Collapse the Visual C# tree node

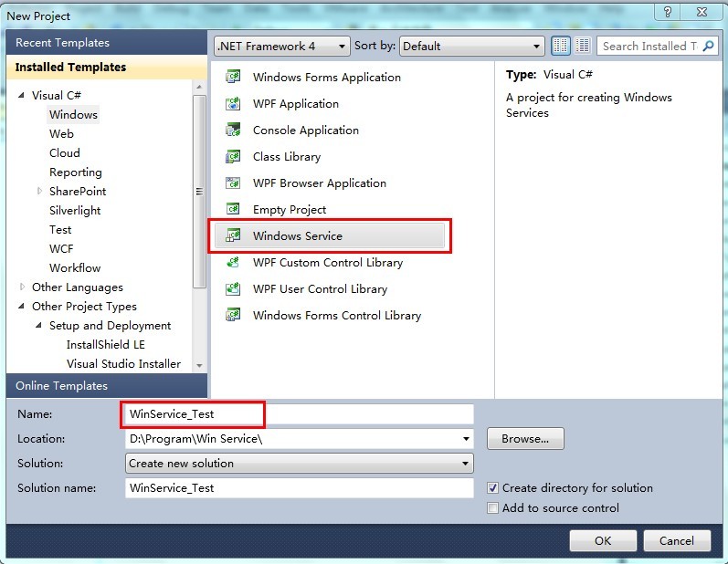point(21,95)
